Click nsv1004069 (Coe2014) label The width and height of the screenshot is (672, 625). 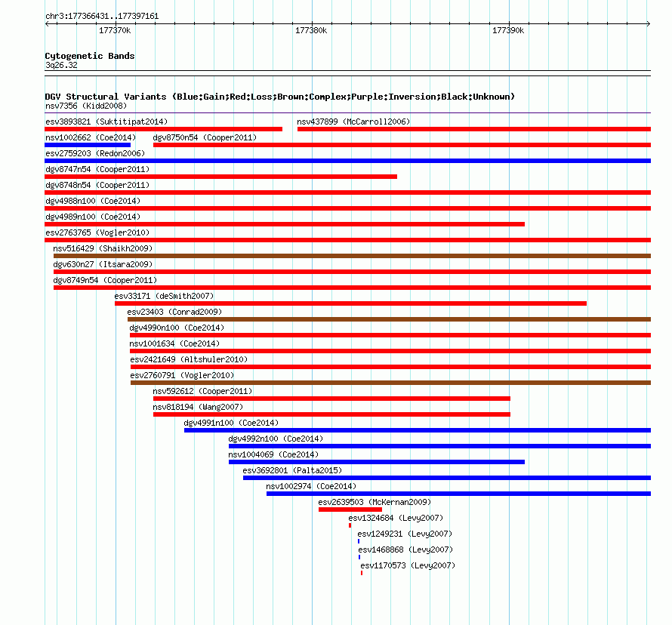tap(273, 454)
